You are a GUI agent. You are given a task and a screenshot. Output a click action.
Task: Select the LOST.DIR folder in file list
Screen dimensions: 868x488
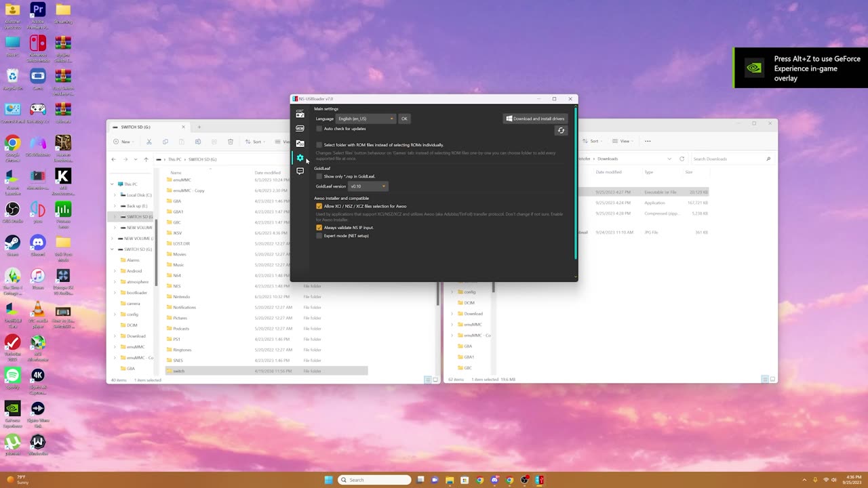(267, 243)
